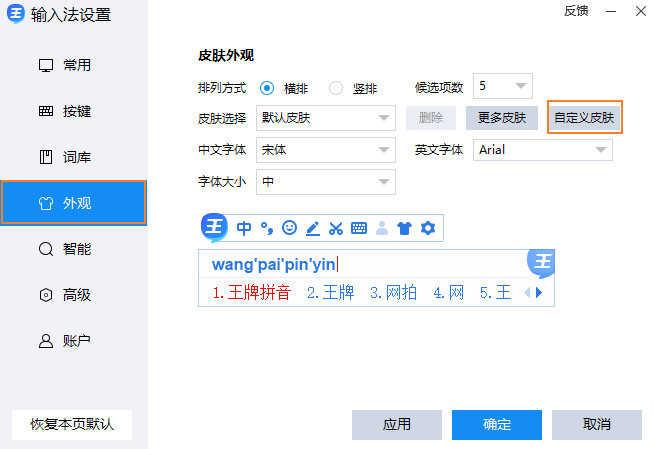
Task: Click the 取消 cancel button
Action: (597, 424)
